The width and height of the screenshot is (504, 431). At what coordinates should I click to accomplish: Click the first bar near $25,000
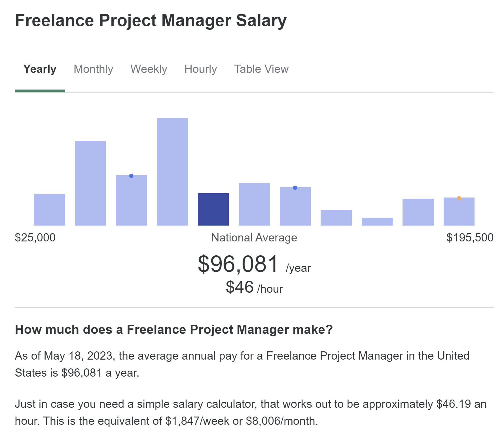tap(49, 210)
